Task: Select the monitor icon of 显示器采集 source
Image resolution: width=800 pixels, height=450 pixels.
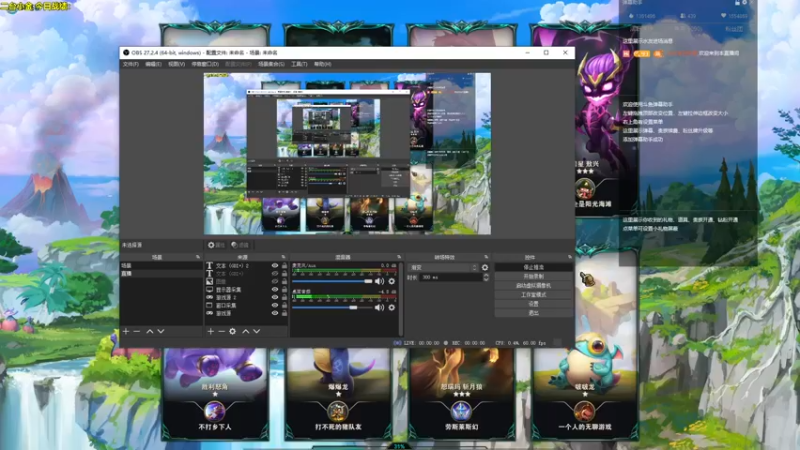Action: pyautogui.click(x=209, y=289)
